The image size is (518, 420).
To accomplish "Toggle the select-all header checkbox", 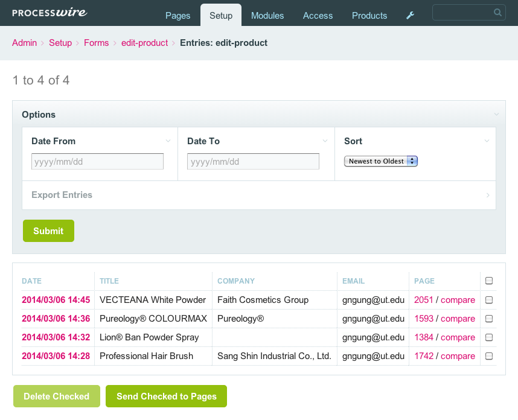I will point(489,281).
